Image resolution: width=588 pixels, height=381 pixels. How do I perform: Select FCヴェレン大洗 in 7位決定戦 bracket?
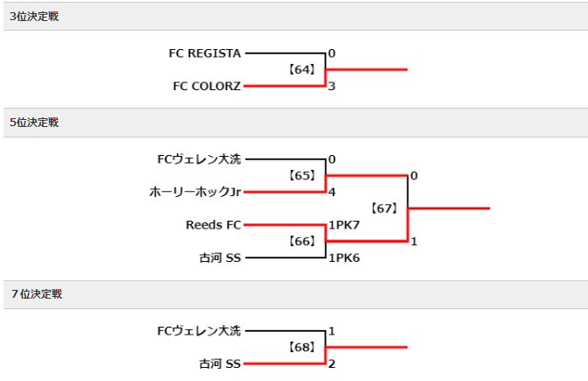[199, 331]
